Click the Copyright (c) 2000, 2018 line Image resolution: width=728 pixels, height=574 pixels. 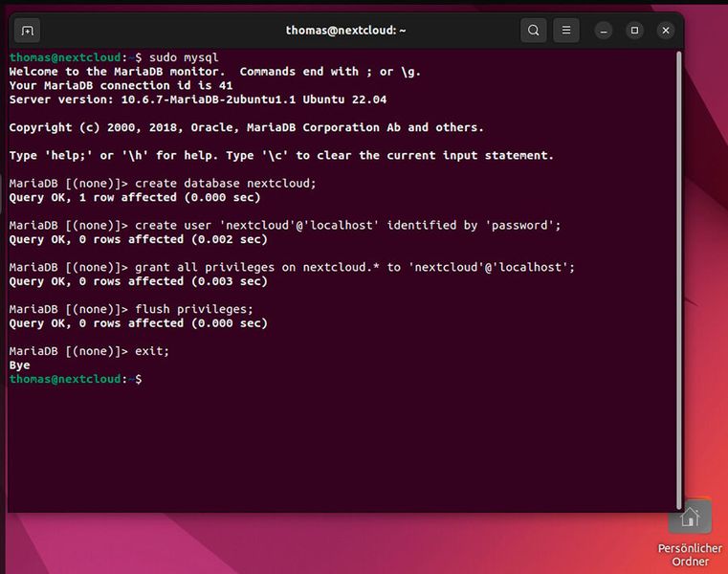tap(246, 127)
